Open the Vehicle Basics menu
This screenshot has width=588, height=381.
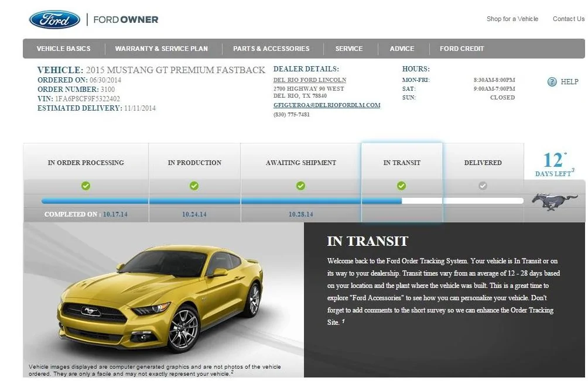click(x=64, y=49)
